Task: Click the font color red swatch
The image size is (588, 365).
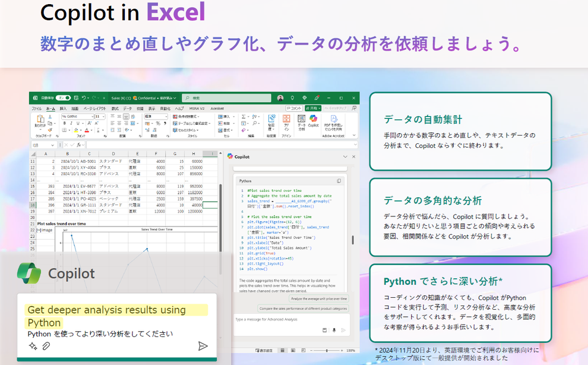Action: 87,130
